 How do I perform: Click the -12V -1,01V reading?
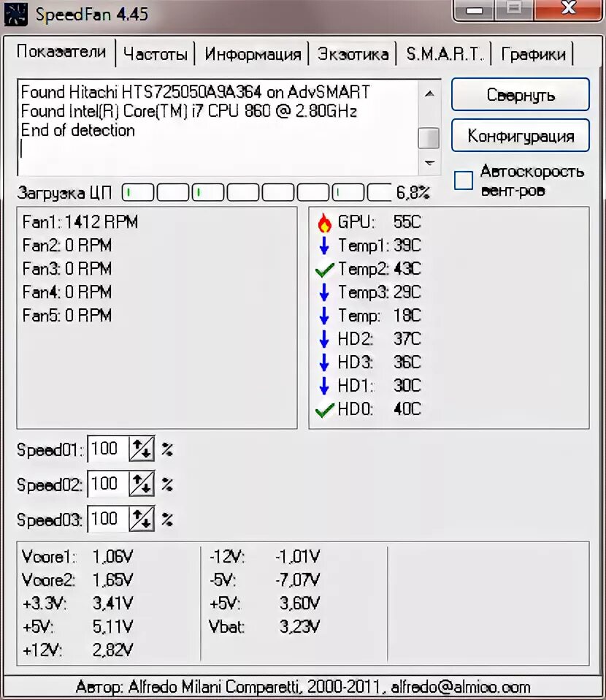pos(264,557)
